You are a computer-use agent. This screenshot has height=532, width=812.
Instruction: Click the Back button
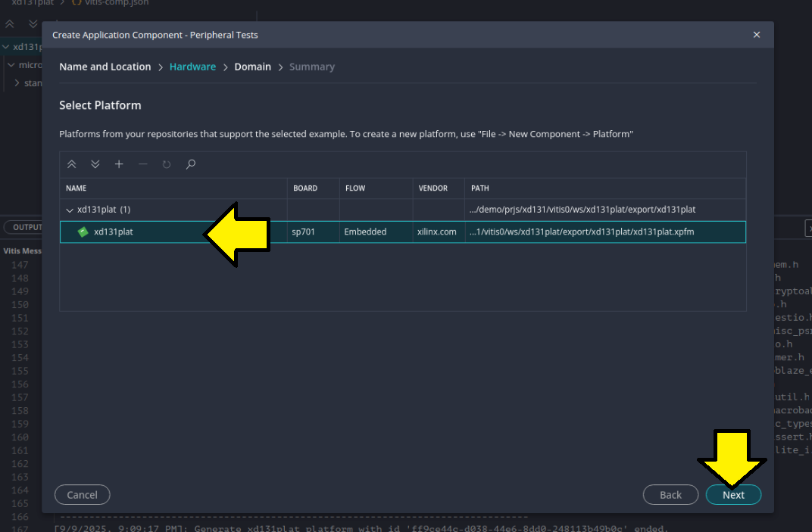[670, 495]
